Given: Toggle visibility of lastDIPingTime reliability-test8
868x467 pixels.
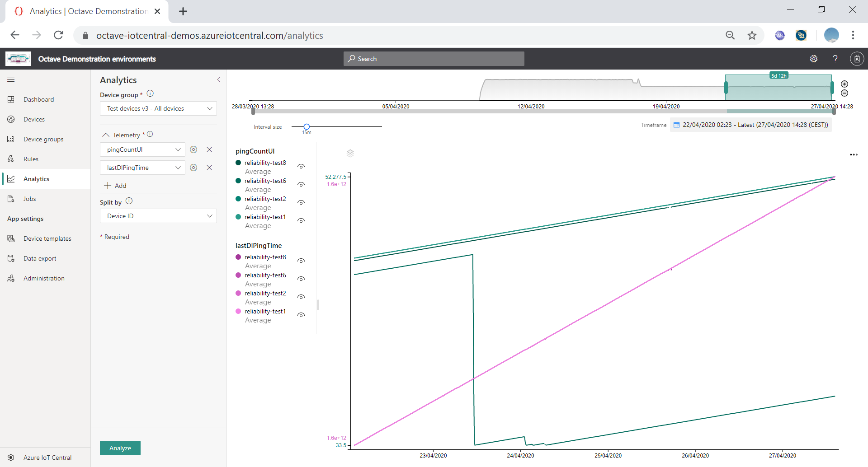Looking at the screenshot, I should [x=301, y=261].
